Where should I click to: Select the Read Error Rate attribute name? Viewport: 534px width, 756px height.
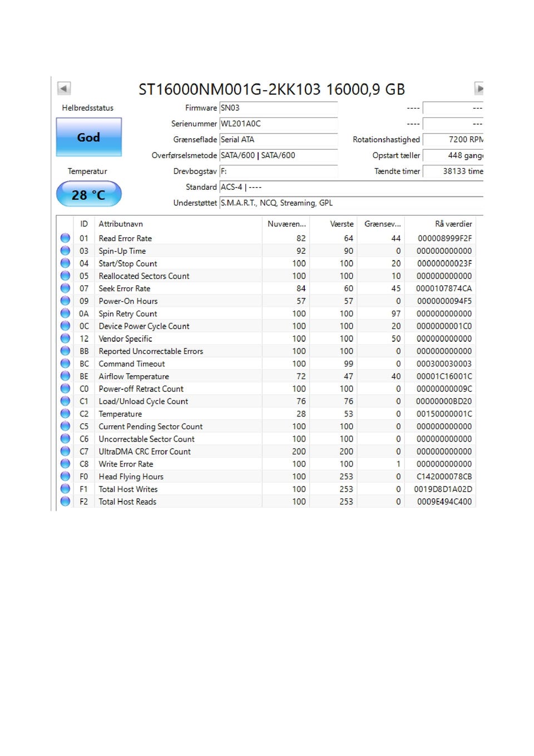click(x=125, y=238)
